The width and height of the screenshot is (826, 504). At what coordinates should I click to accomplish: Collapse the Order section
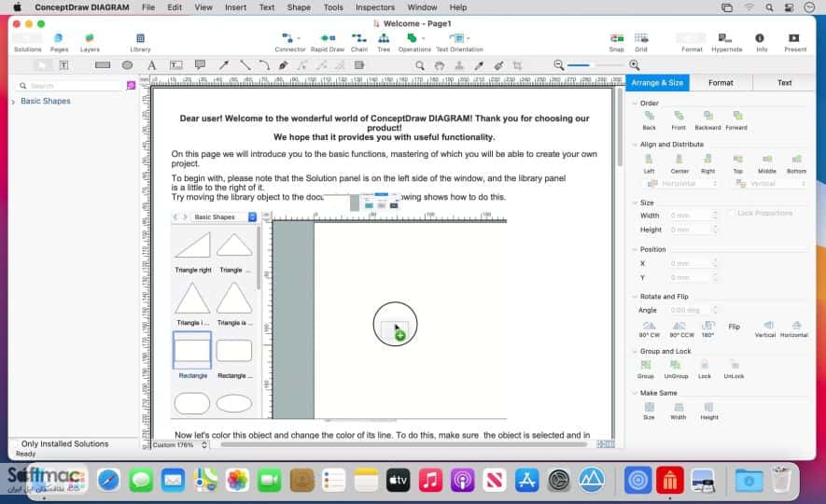[x=635, y=104]
